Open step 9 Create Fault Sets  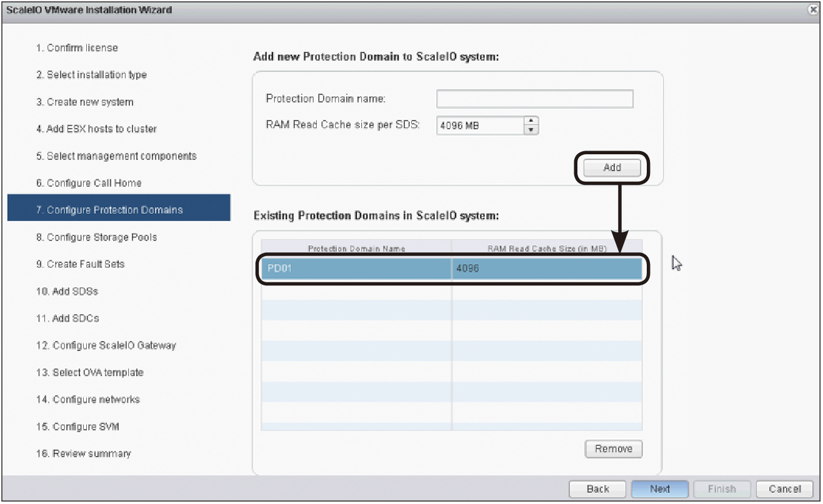(80, 264)
